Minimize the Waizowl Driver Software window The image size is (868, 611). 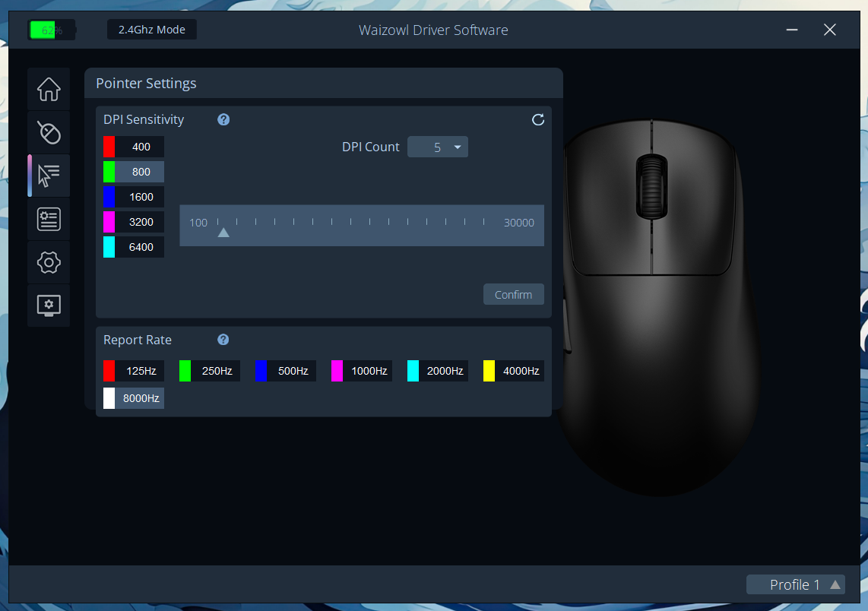coord(792,30)
